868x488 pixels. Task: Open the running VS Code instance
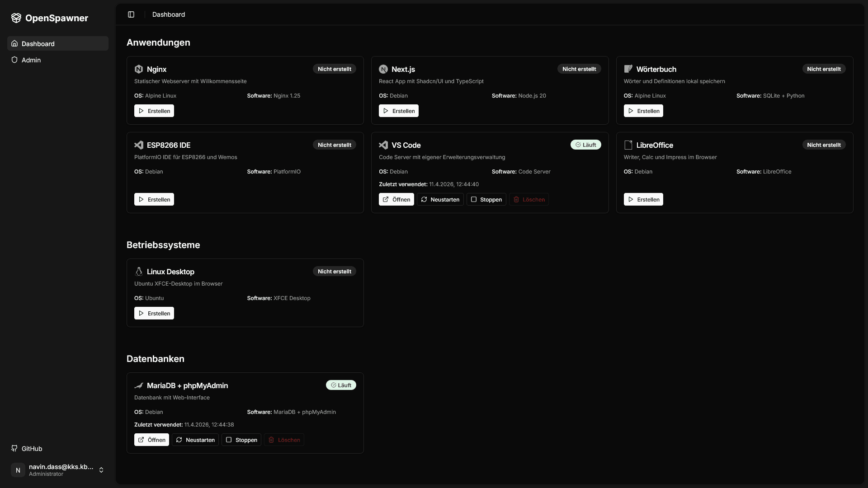coord(396,199)
